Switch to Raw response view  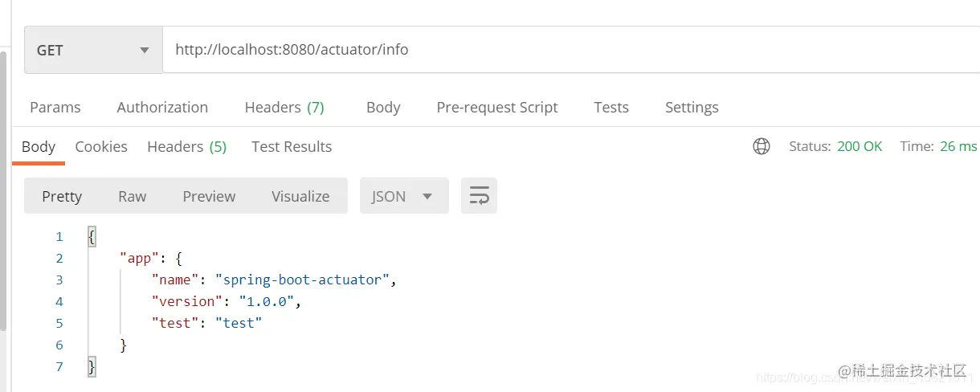(x=133, y=196)
